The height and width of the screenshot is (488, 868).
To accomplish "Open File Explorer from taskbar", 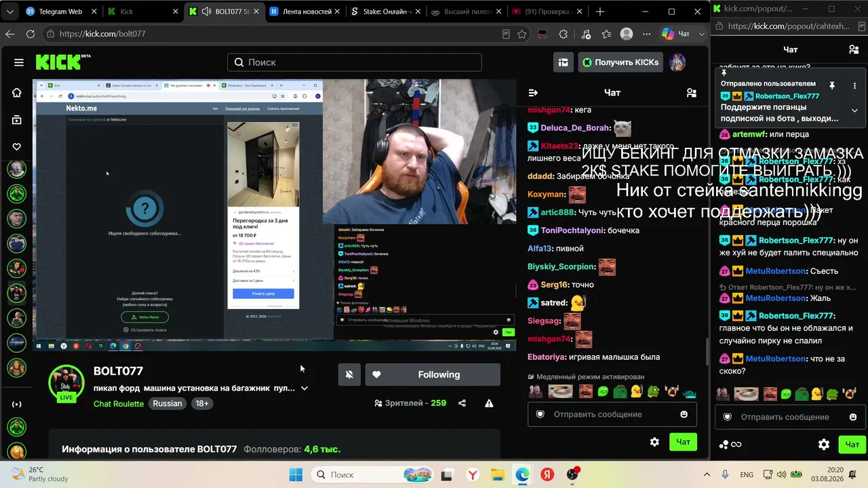I will click(x=497, y=474).
